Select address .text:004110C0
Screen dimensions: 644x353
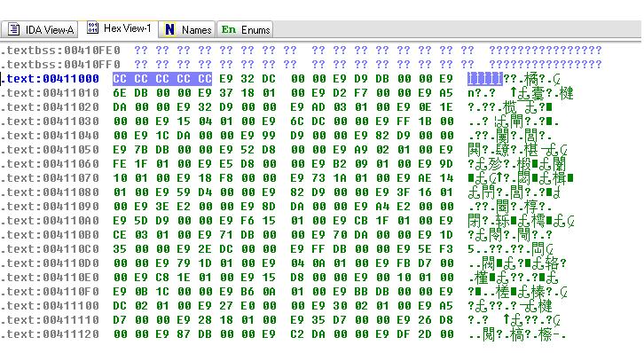(x=50, y=249)
